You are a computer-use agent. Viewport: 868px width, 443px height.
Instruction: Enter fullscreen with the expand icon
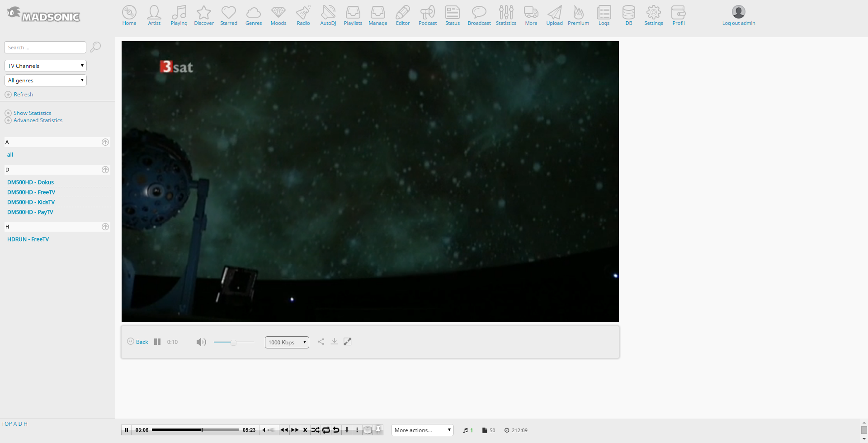point(347,342)
